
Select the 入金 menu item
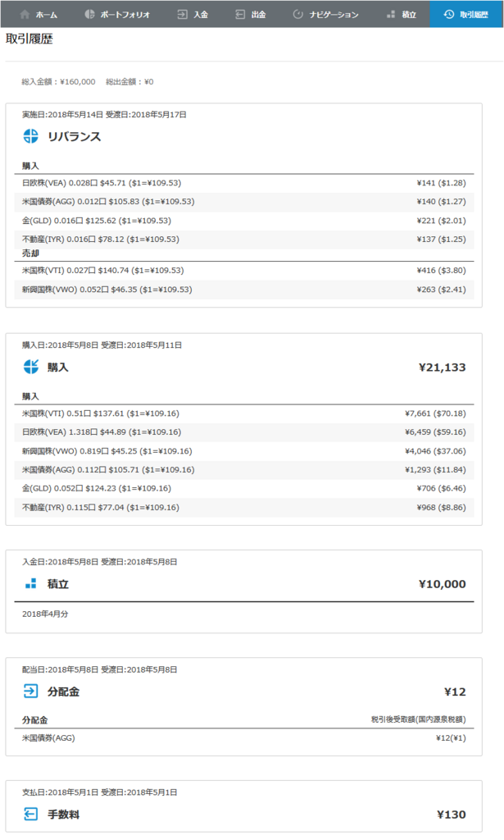click(193, 15)
